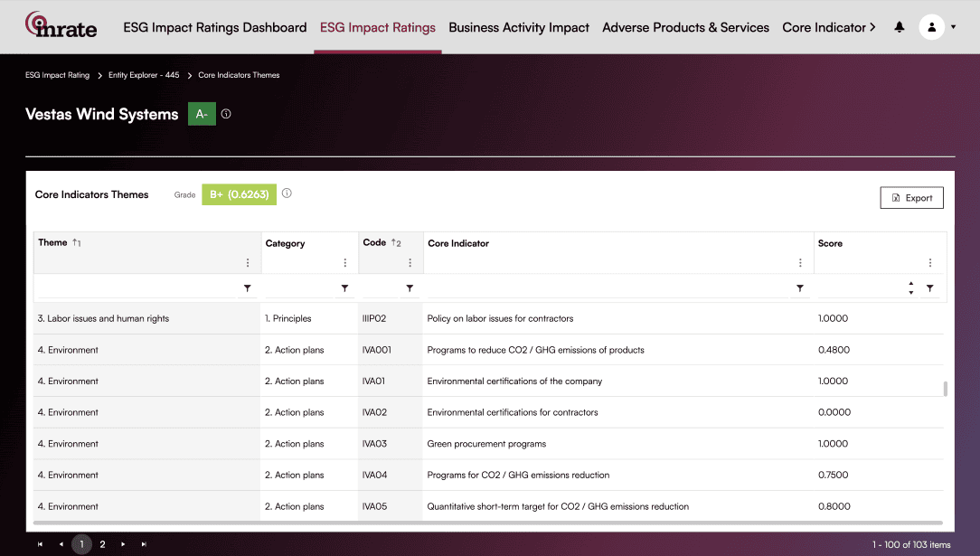Select page 1 in pager
Screen dimensions: 980x556
click(81, 544)
